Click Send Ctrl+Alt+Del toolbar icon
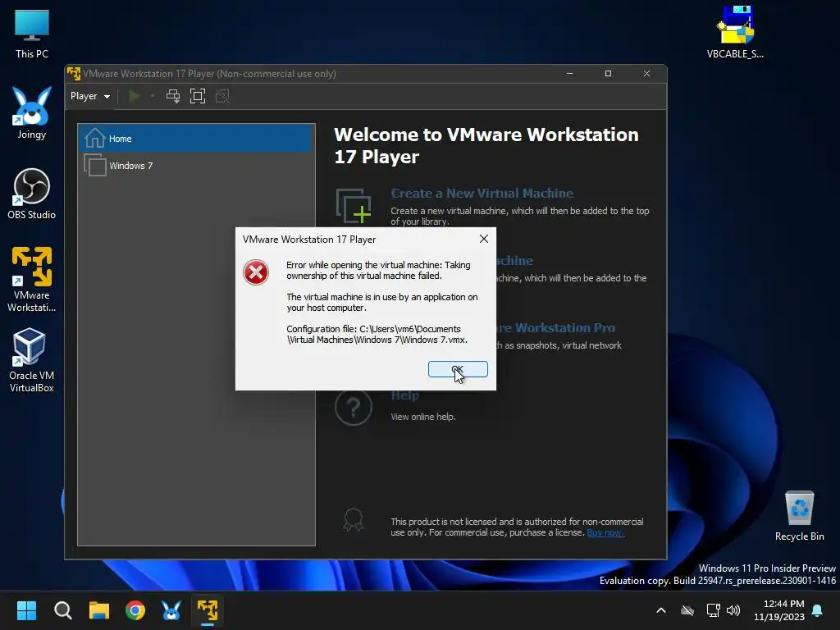The height and width of the screenshot is (630, 840). point(173,96)
